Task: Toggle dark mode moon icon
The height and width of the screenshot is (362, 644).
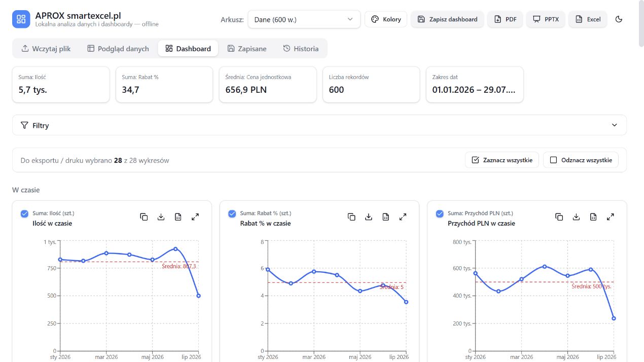Action: 619,19
